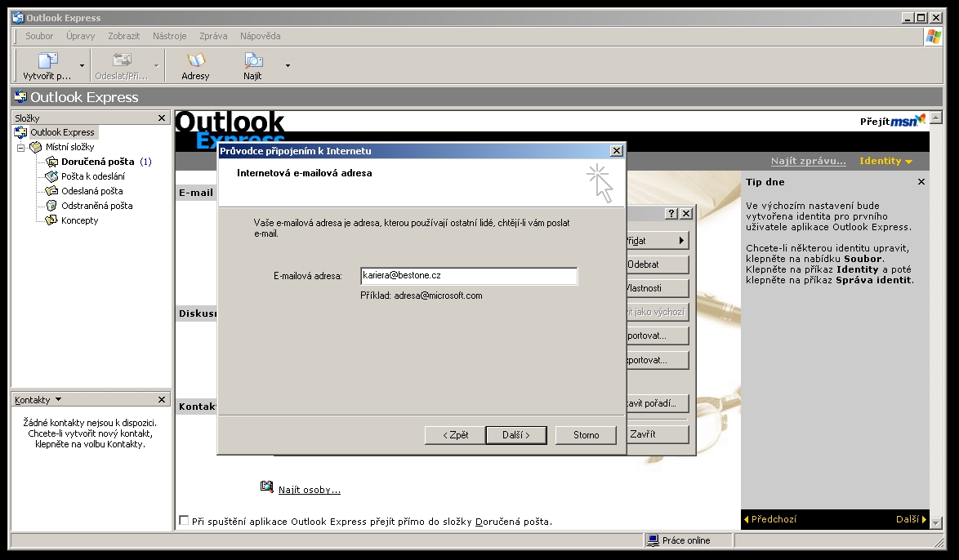Enable go directly to Doručená pošta checkbox
The image size is (959, 560).
point(184,520)
